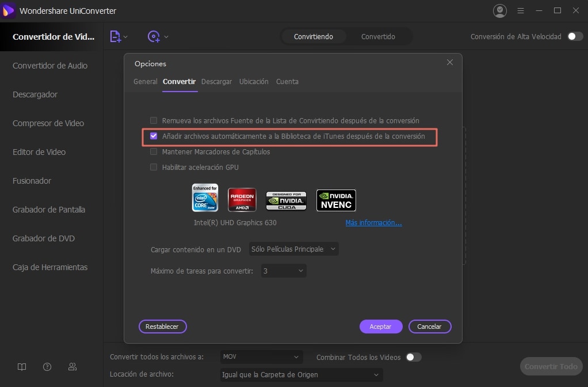Click the NVIDIA NVENC badge
This screenshot has width=588, height=387.
(336, 200)
